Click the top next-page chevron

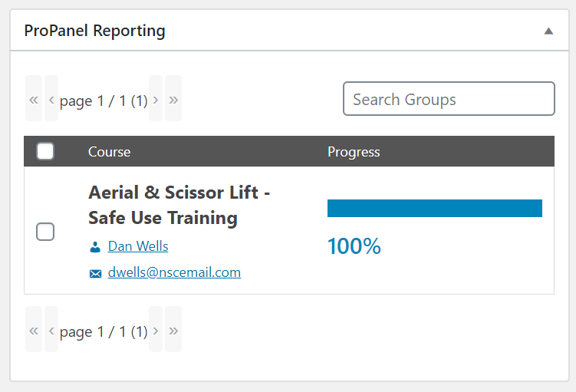[156, 98]
